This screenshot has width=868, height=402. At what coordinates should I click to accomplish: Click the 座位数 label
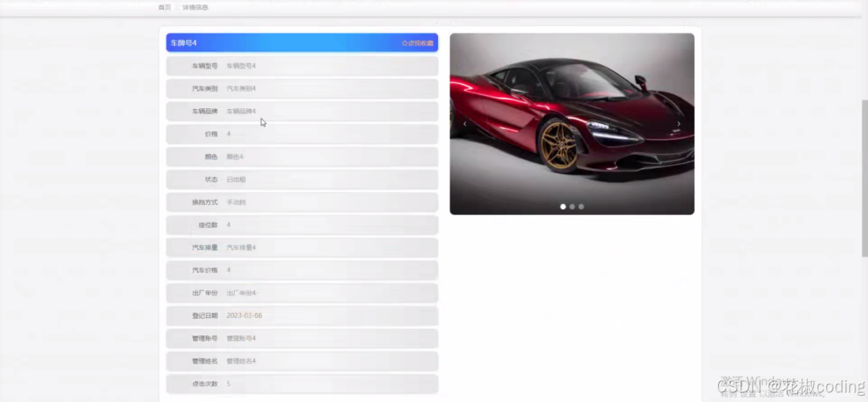pyautogui.click(x=208, y=225)
